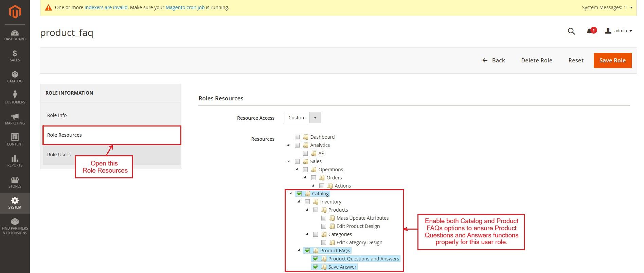
Task: Switch to the Role Info tab
Action: (57, 115)
